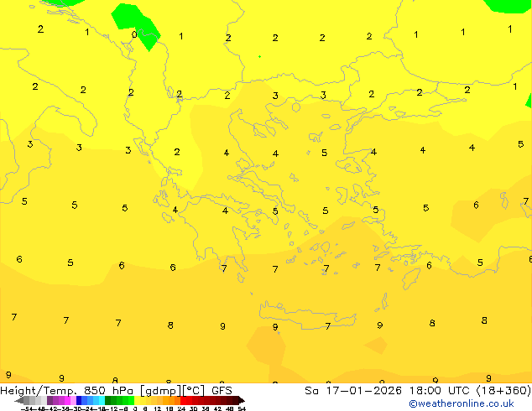Image resolution: width=532 pixels, height=411 pixels.
Task: Click the '(18+360)' forecast run label
Action: pyautogui.click(x=503, y=391)
